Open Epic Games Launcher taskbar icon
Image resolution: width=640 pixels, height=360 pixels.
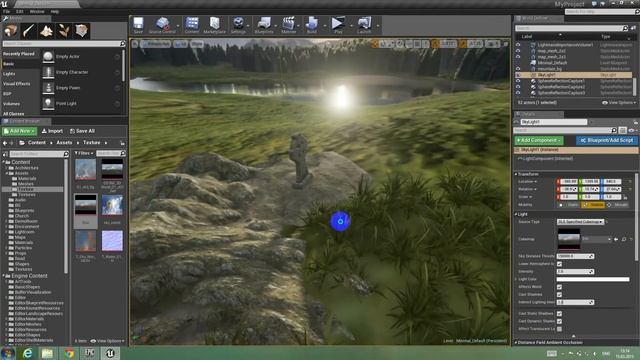(90, 353)
